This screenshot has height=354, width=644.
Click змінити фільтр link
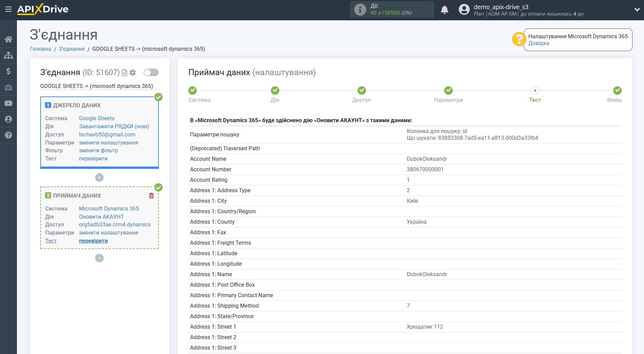99,150
